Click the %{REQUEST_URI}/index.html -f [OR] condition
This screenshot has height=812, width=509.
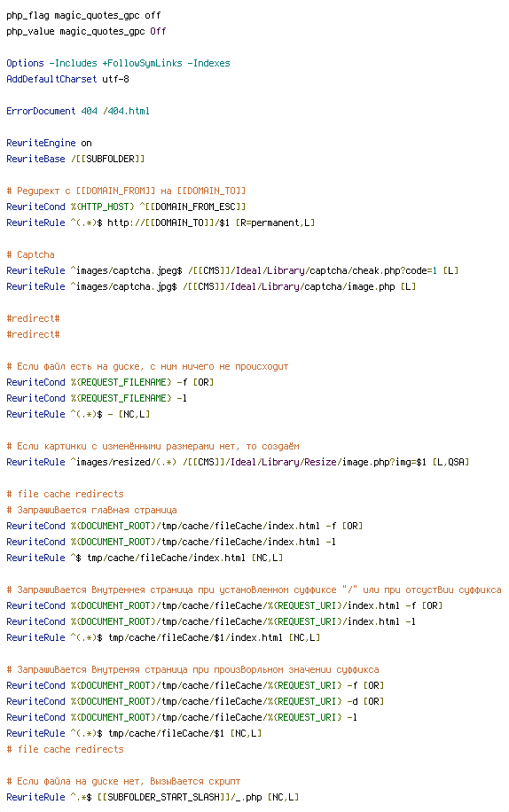224,605
